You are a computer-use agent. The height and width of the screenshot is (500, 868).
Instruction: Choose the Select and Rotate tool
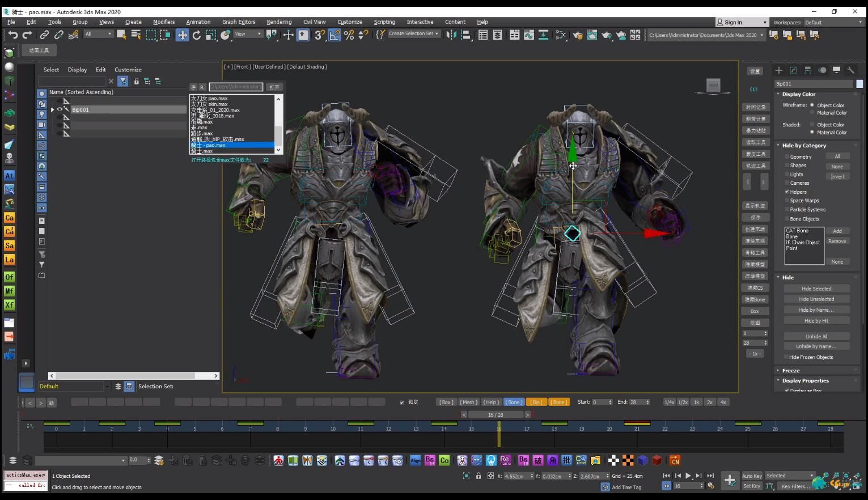197,35
